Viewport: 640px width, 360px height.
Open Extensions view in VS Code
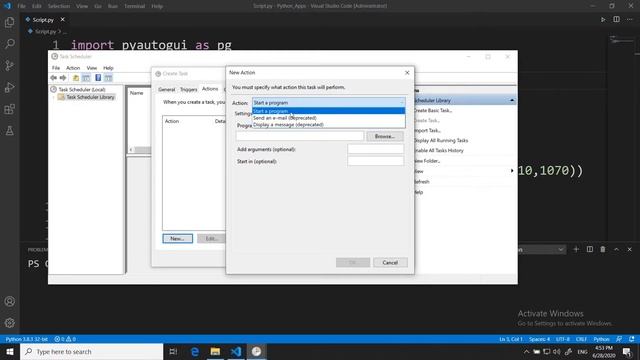(9, 109)
